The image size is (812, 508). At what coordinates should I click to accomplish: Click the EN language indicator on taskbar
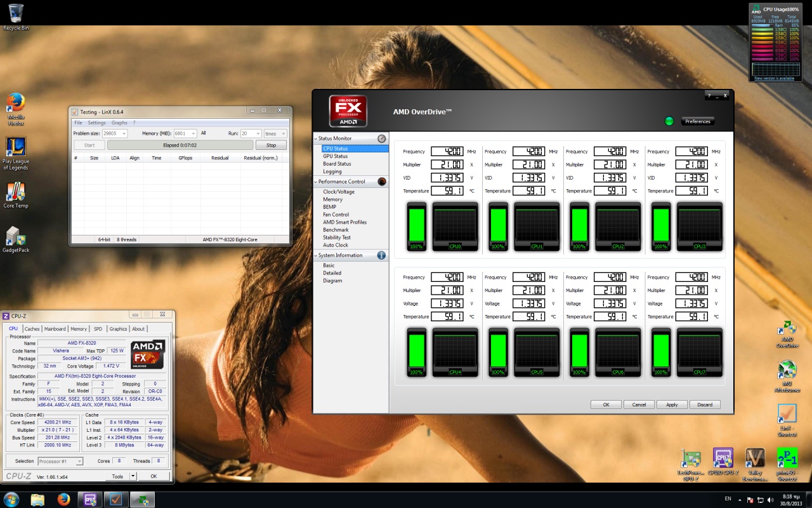728,499
